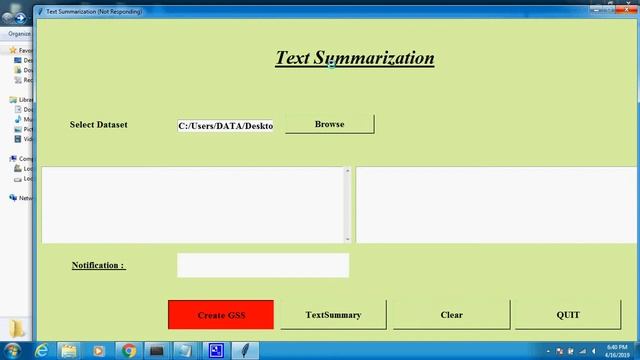Image resolution: width=640 pixels, height=360 pixels.
Task: Open the blue square taskbar application icon
Action: click(x=216, y=351)
